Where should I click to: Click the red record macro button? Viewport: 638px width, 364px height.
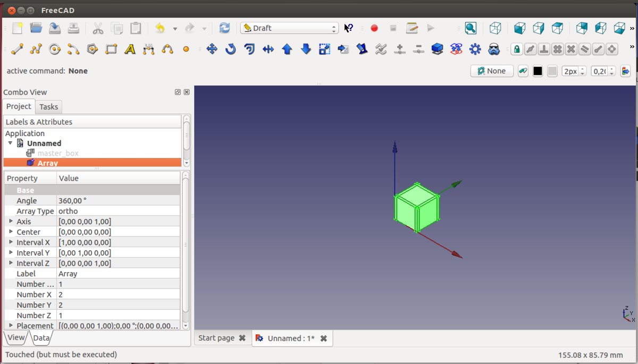[x=374, y=28]
